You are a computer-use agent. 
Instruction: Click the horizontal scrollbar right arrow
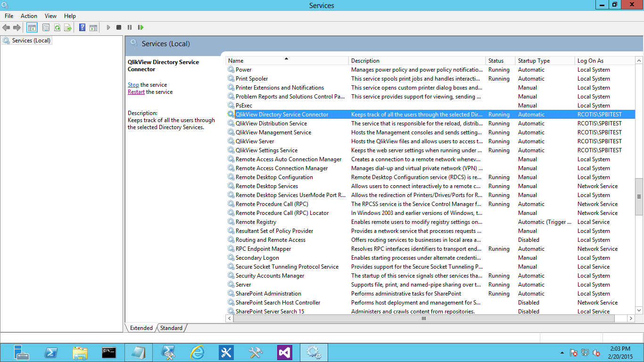point(631,319)
